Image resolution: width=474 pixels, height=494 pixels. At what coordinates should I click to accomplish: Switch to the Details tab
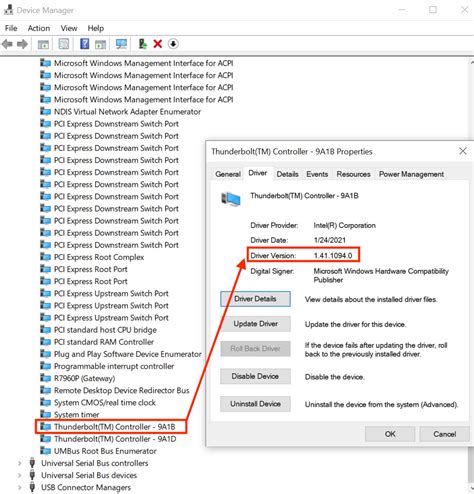(287, 174)
